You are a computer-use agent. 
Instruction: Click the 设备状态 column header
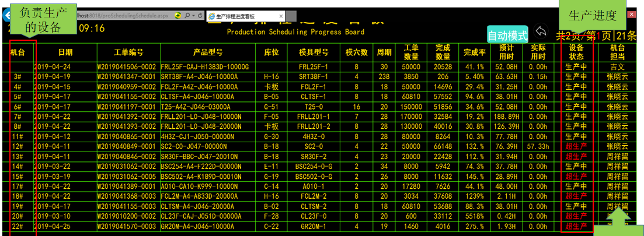coord(576,52)
